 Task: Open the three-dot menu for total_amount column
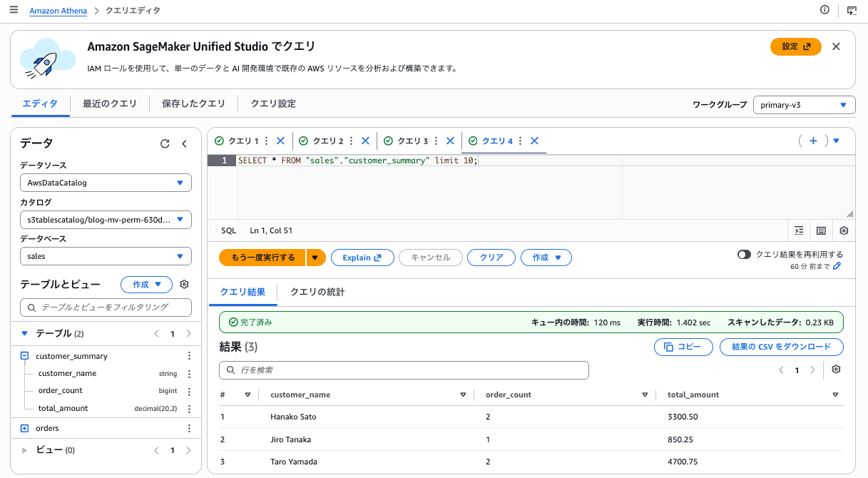(x=189, y=409)
